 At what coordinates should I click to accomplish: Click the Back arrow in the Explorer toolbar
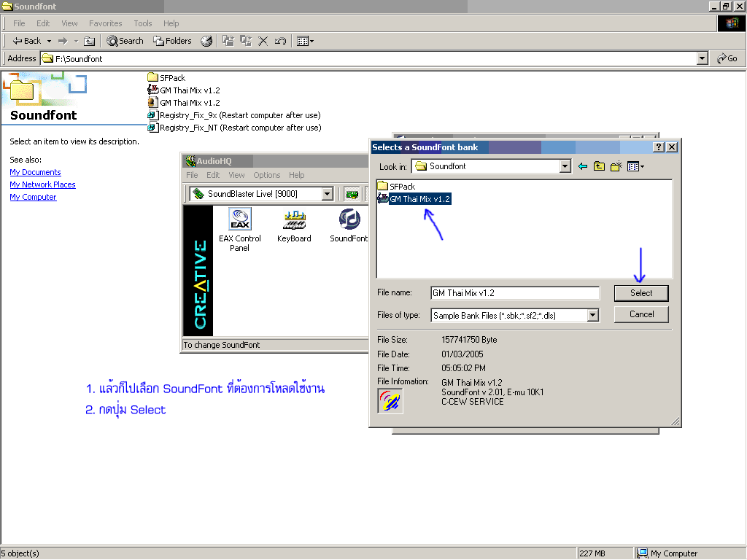click(27, 41)
